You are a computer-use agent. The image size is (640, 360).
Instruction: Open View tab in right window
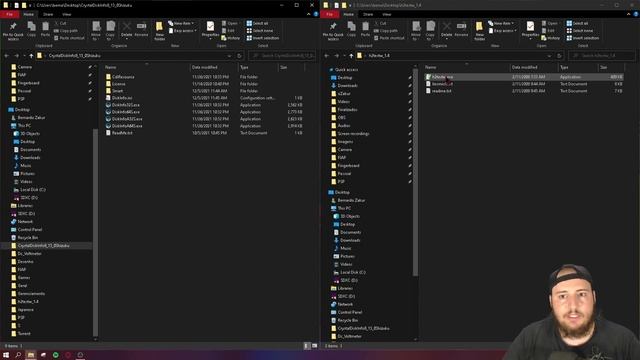387,14
